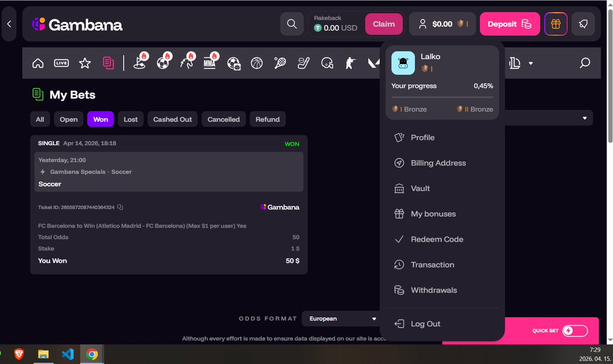
Task: Select the Won bets tab
Action: [101, 119]
